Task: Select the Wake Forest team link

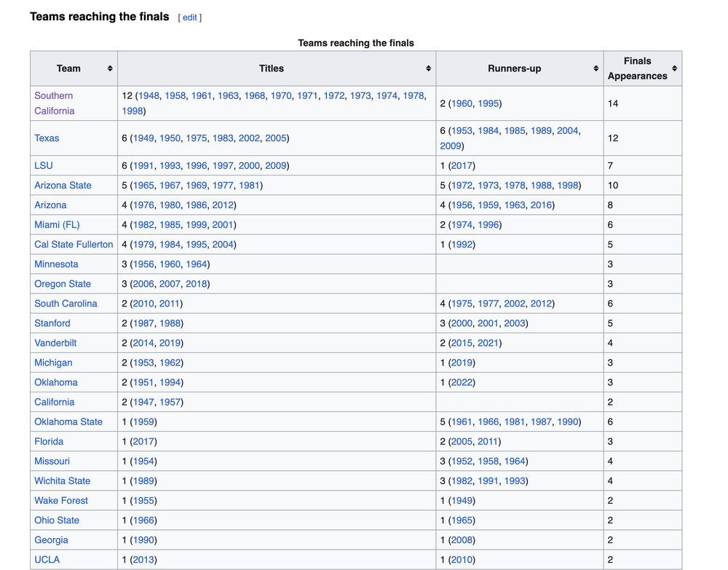Action: 61,500
